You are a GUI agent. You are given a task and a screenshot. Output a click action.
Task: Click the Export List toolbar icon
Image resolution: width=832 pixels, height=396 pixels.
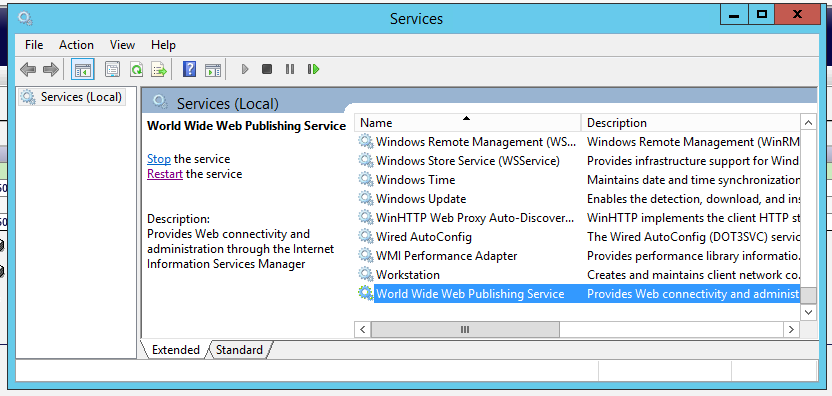point(159,69)
